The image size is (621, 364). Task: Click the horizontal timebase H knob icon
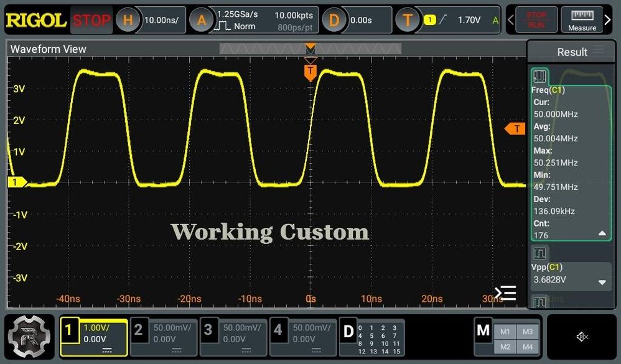point(128,19)
